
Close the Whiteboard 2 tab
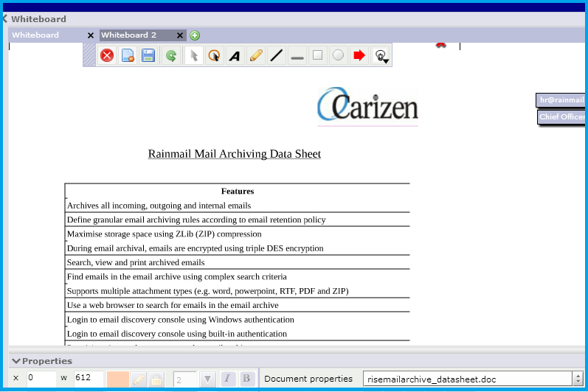180,35
